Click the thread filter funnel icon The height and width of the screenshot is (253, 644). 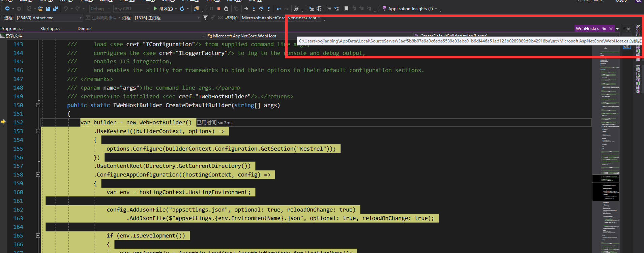[205, 18]
